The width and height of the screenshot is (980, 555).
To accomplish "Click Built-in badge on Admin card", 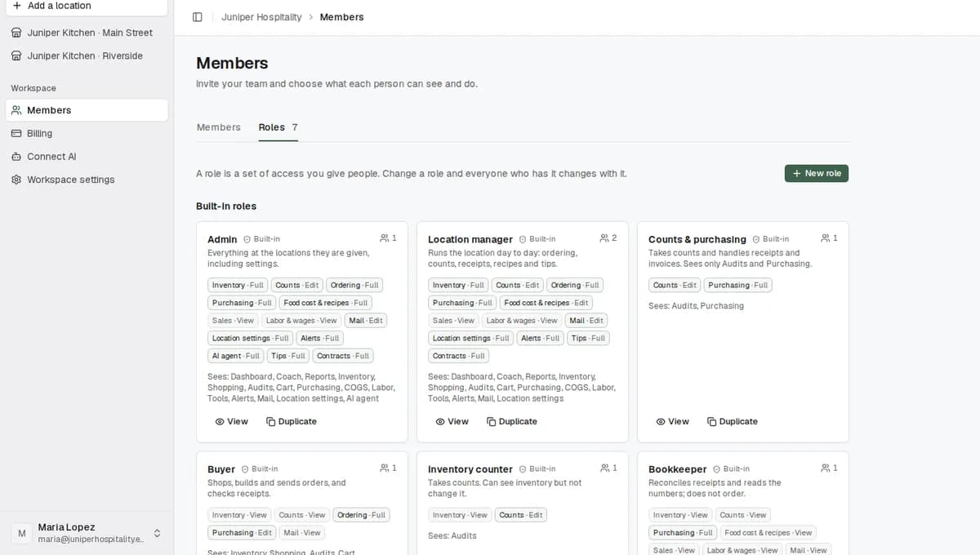I will (x=262, y=239).
